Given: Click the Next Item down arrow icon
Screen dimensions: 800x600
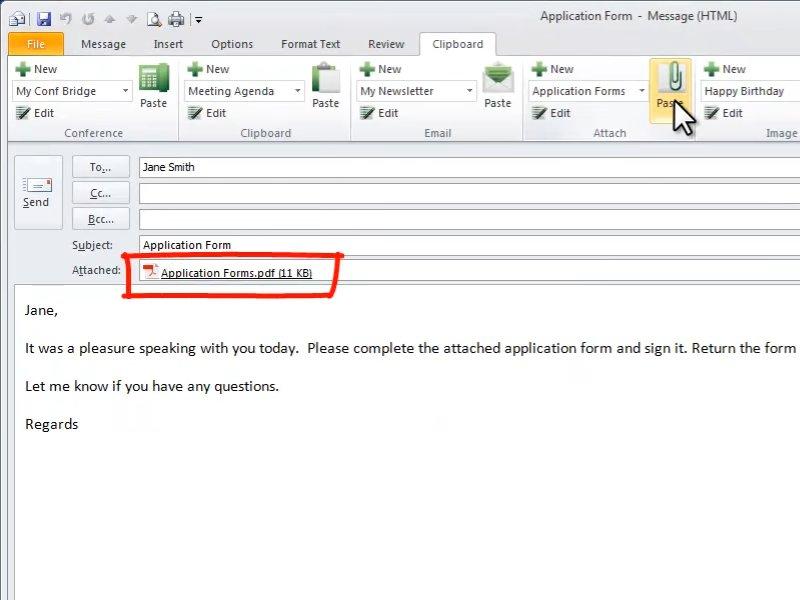Looking at the screenshot, I should 132,19.
